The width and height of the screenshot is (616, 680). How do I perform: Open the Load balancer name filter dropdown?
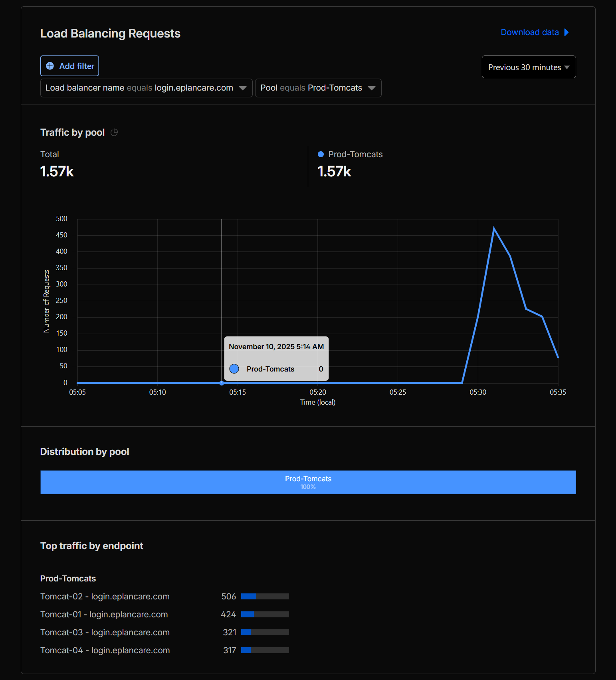(x=146, y=88)
